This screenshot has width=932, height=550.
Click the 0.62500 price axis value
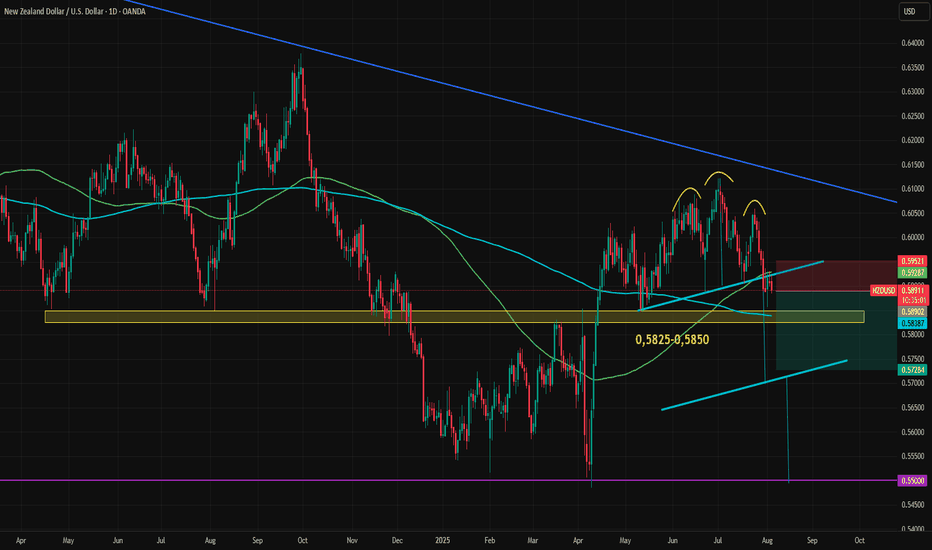pos(912,116)
